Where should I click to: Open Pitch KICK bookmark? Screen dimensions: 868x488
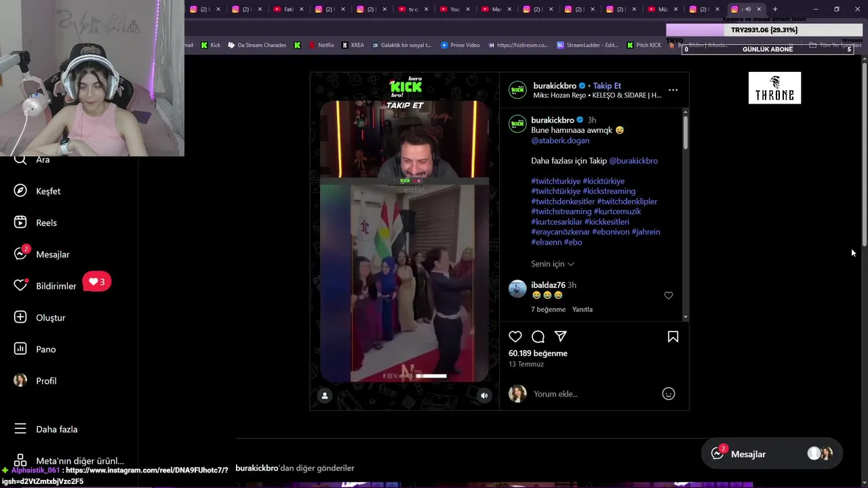coord(644,45)
